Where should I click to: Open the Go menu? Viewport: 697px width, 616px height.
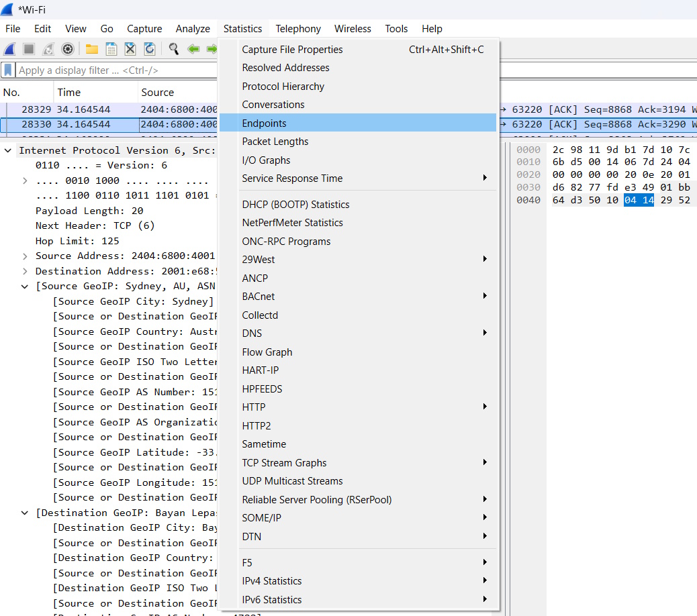(107, 29)
